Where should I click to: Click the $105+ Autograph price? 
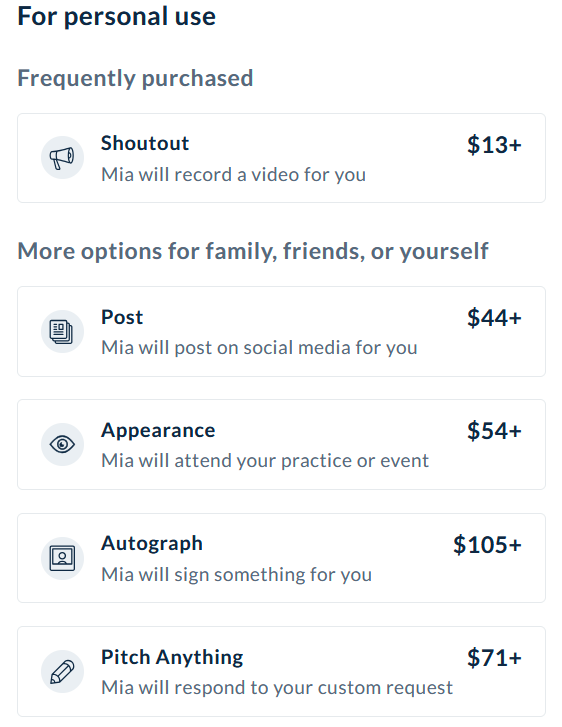487,544
